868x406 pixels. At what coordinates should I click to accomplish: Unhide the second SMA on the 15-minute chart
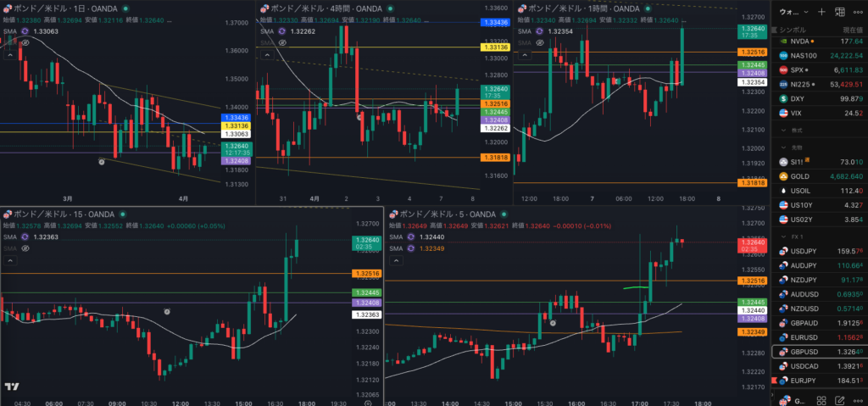tap(25, 248)
